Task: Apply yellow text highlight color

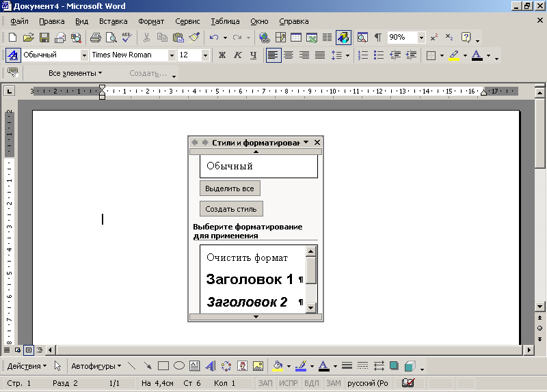Action: (x=454, y=55)
